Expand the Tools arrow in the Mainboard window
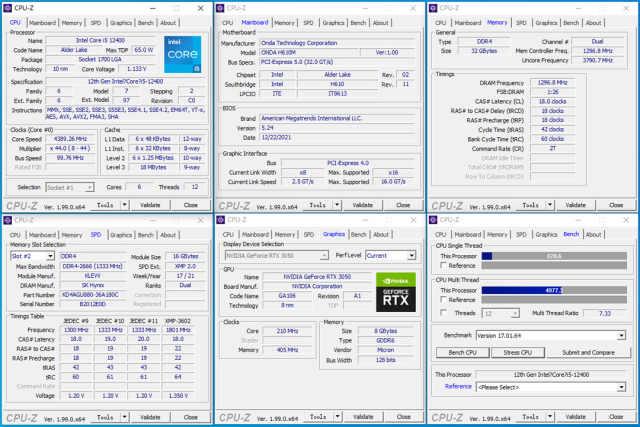Image resolution: width=640 pixels, height=427 pixels. (338, 205)
